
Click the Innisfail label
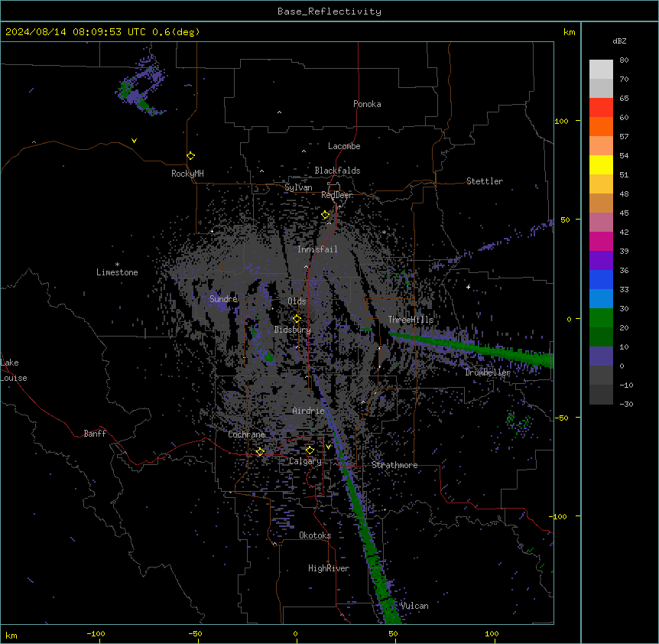point(317,249)
